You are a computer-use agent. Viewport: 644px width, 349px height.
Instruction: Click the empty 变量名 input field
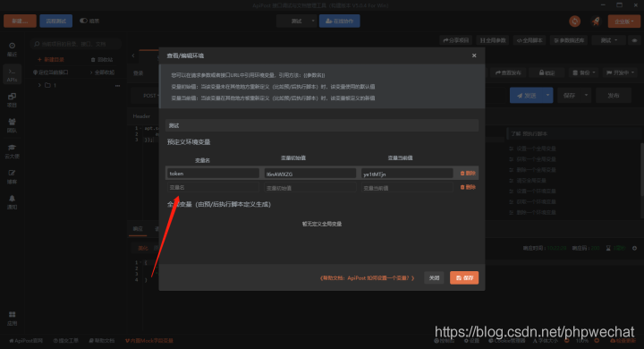click(213, 187)
